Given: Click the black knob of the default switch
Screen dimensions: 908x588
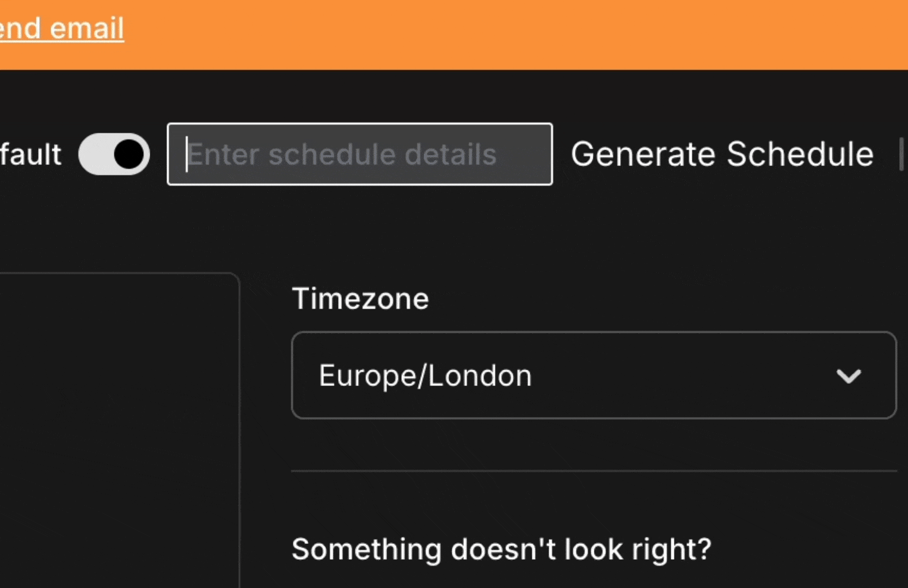Looking at the screenshot, I should 129,154.
